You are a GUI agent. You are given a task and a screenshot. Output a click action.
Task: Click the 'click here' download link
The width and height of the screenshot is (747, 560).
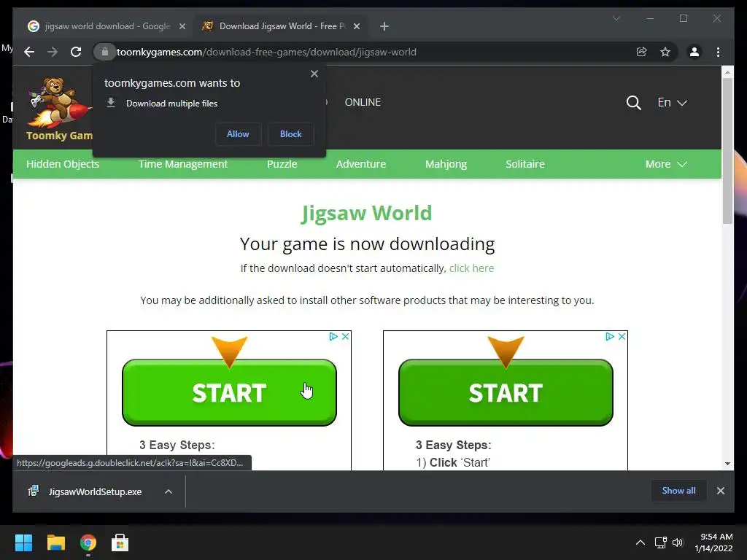click(472, 268)
